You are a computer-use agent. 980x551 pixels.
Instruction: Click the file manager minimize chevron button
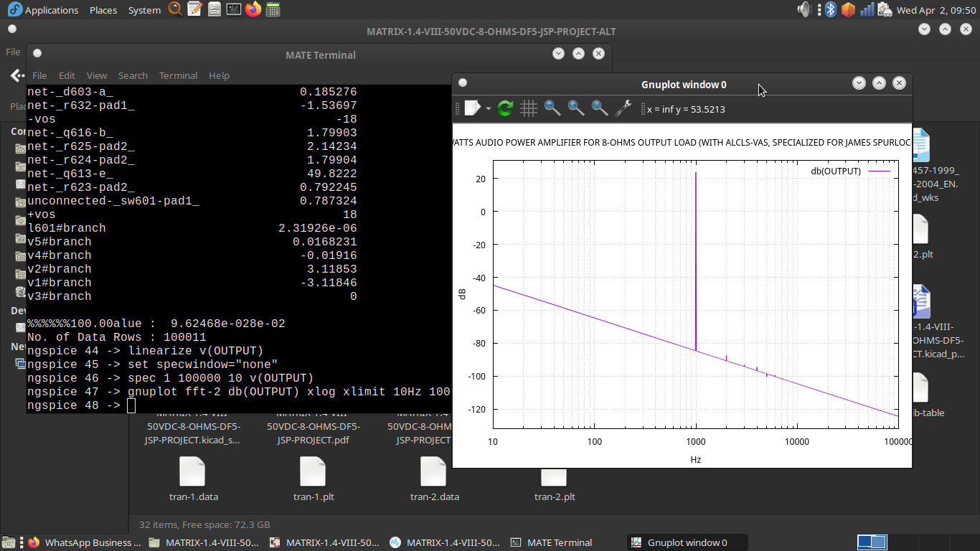pyautogui.click(x=925, y=29)
